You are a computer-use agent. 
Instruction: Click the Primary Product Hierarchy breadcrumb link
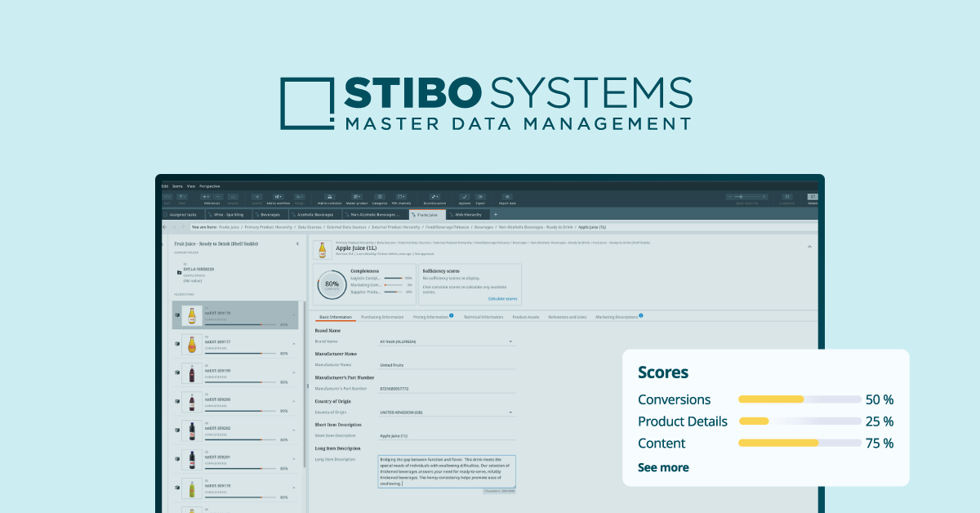pos(268,227)
